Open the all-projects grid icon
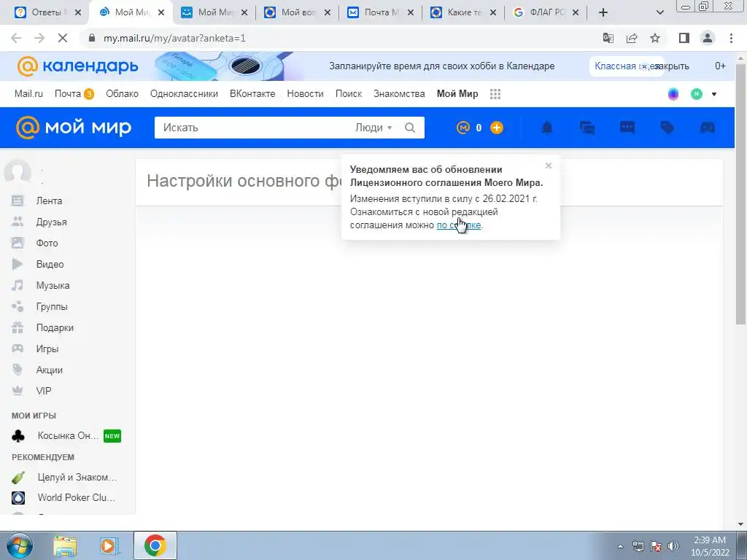This screenshot has height=560, width=747. 495,94
